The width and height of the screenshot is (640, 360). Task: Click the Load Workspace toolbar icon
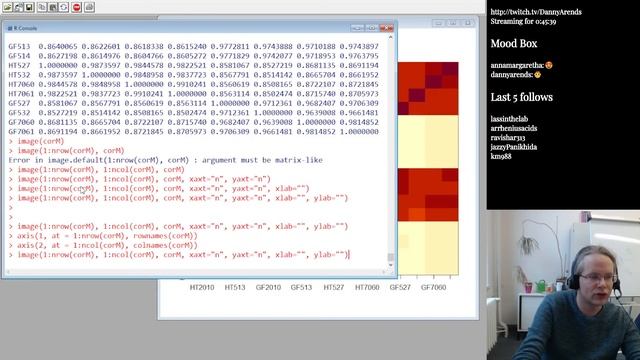tap(18, 7)
